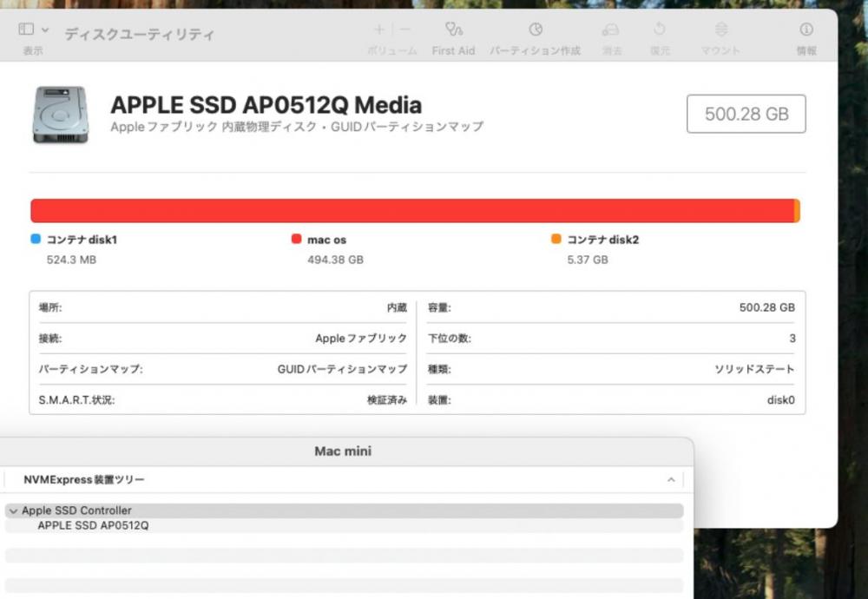Click the APPLE SSD AP0512Q Media title

(266, 105)
